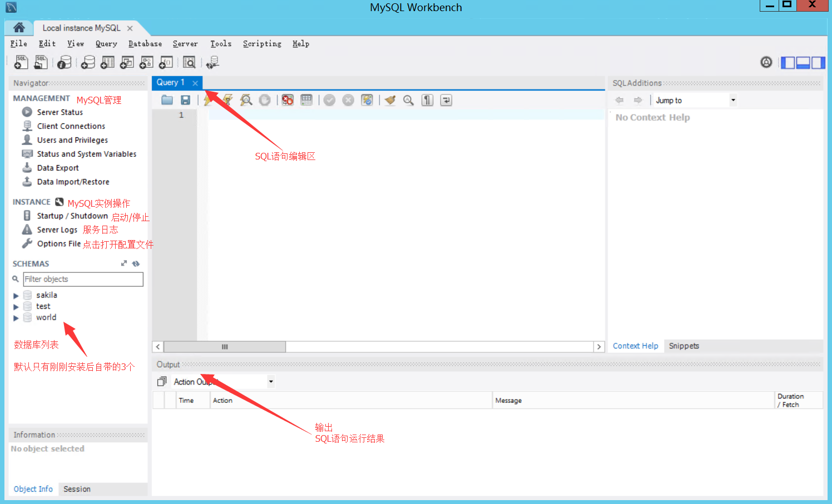832x504 pixels.
Task: Stop the query being executed
Action: (x=265, y=100)
